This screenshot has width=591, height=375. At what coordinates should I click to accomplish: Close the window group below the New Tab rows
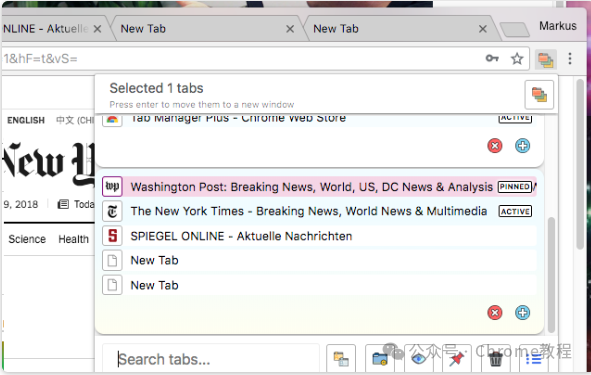tap(495, 312)
